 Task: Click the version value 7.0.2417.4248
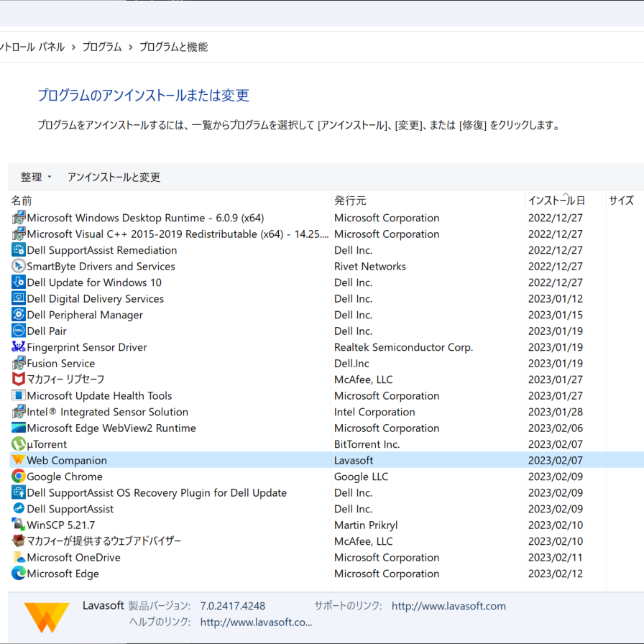pos(232,606)
